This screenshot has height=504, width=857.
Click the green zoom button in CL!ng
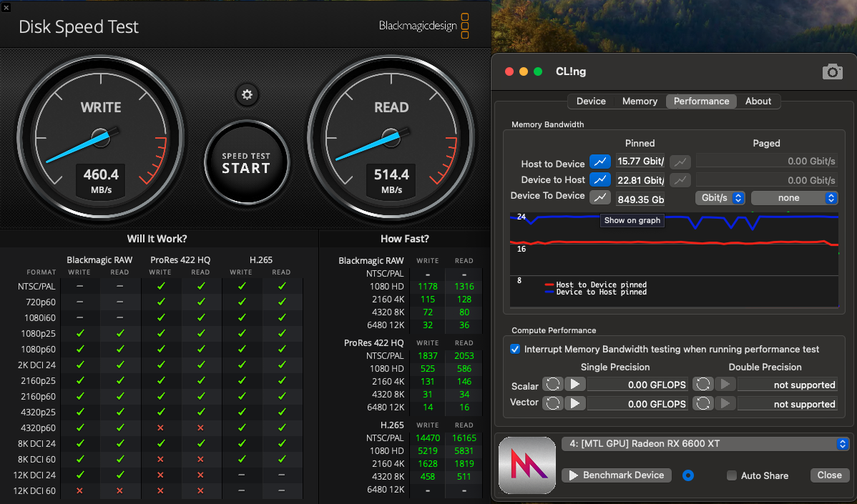click(x=538, y=71)
